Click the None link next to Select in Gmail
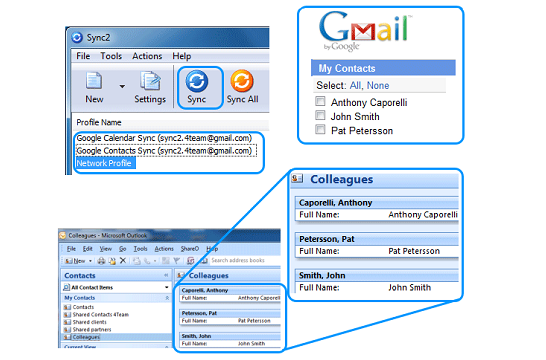Viewport: 546px width, 360px height. (x=378, y=86)
